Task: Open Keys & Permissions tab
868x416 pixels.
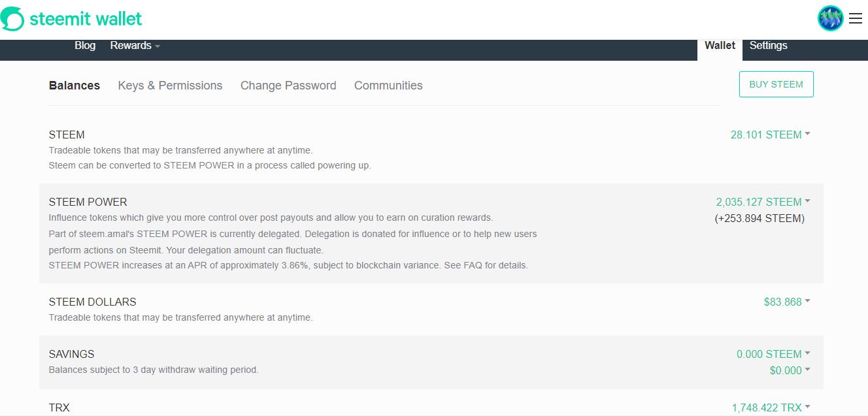Action: tap(170, 86)
